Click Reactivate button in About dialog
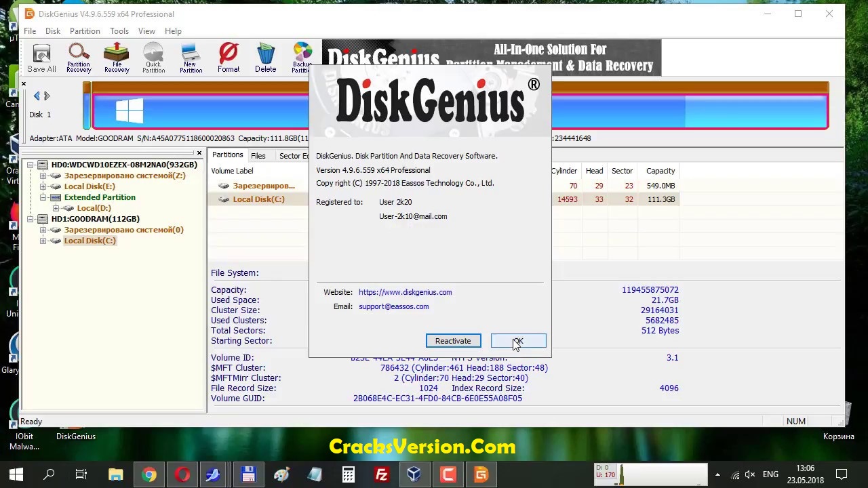The width and height of the screenshot is (868, 488). pyautogui.click(x=453, y=341)
